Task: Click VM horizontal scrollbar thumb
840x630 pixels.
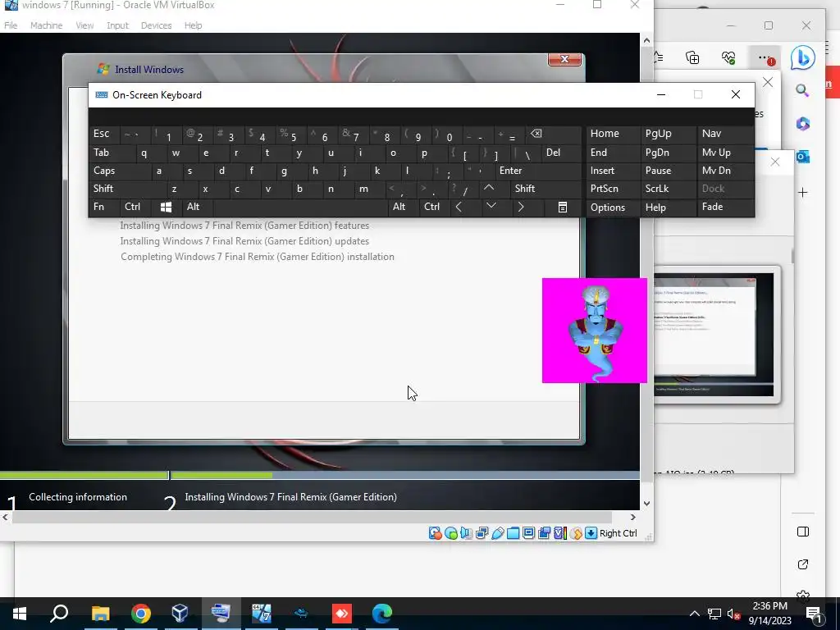Action: (x=312, y=518)
